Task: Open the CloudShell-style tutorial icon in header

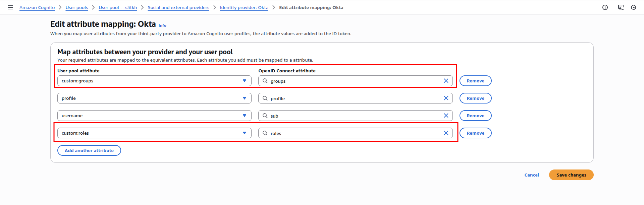Action: [621, 7]
